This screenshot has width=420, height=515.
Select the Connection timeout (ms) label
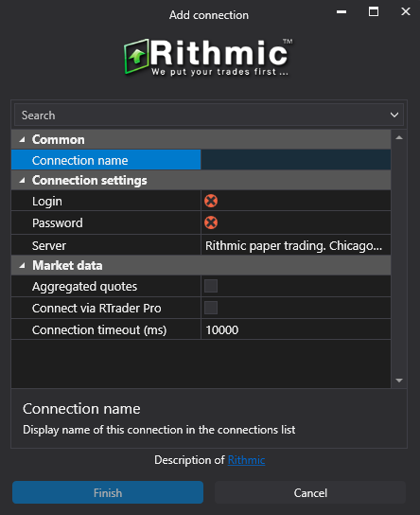(99, 329)
